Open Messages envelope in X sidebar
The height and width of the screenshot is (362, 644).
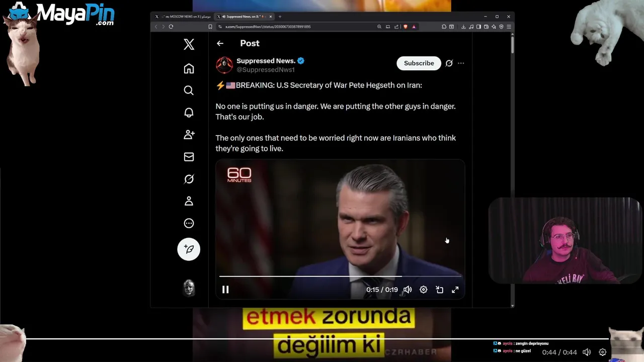[189, 157]
